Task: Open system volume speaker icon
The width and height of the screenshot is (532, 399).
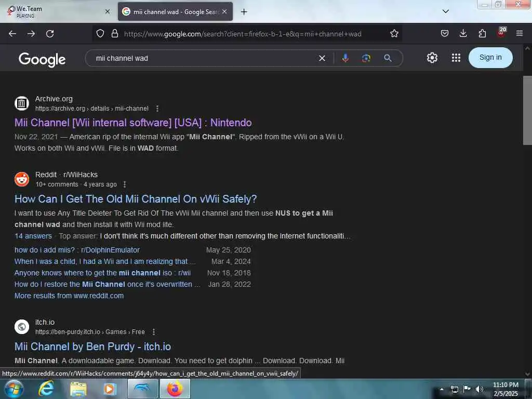Action: (x=479, y=389)
